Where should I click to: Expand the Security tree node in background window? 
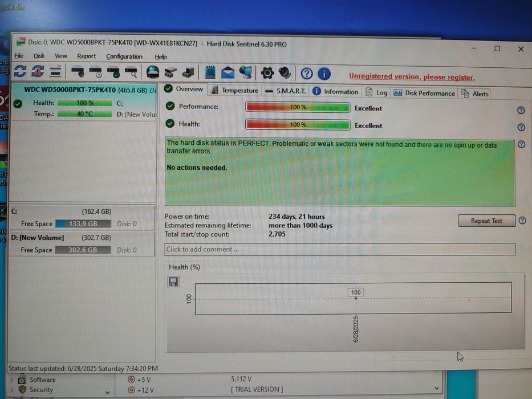point(12,390)
